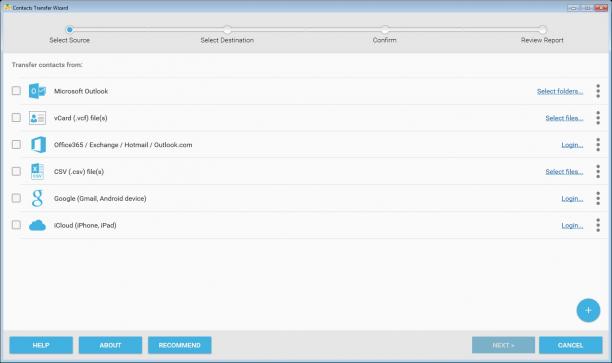Viewport: 612px width, 363px height.
Task: Jump to the Select Destination step
Action: tap(227, 30)
